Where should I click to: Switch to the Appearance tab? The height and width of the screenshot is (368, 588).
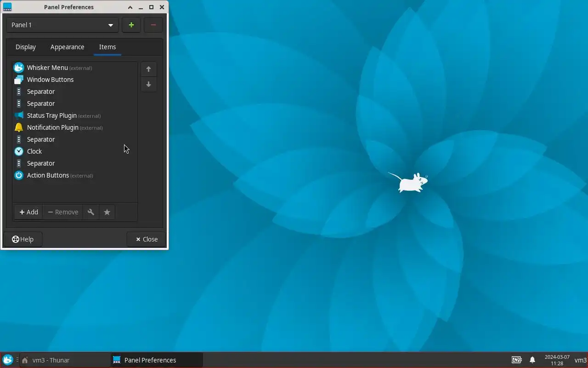pos(67,47)
